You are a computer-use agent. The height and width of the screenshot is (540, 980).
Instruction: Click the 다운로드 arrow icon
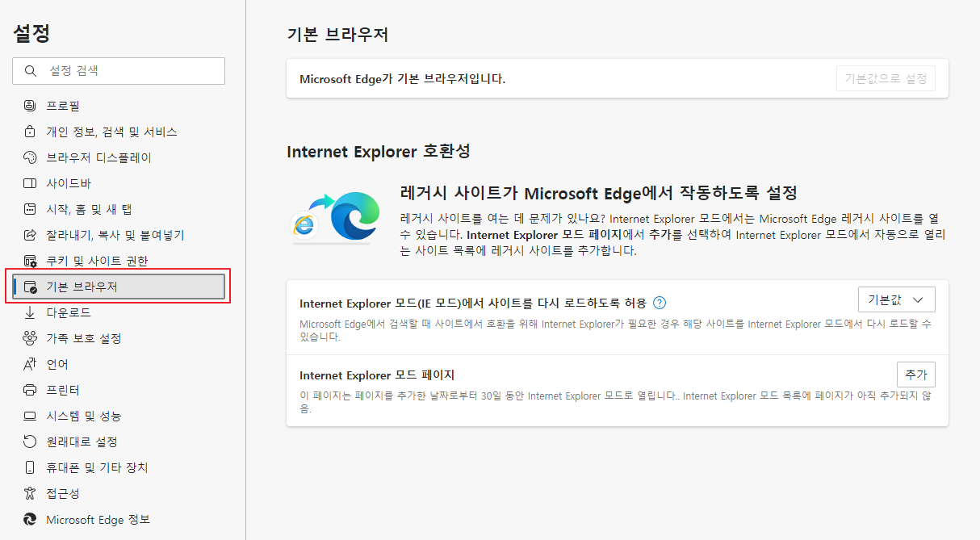tap(31, 312)
